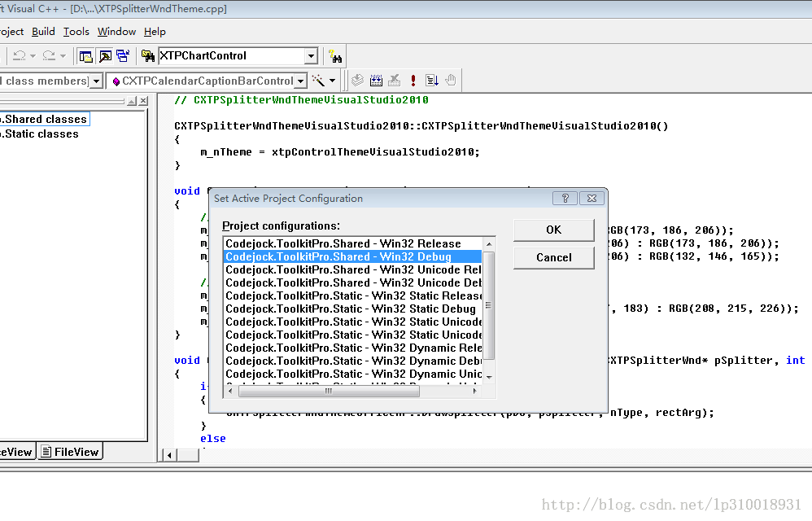The height and width of the screenshot is (521, 812).
Task: Click the code editor scroll-left arrow
Action: pyautogui.click(x=169, y=455)
